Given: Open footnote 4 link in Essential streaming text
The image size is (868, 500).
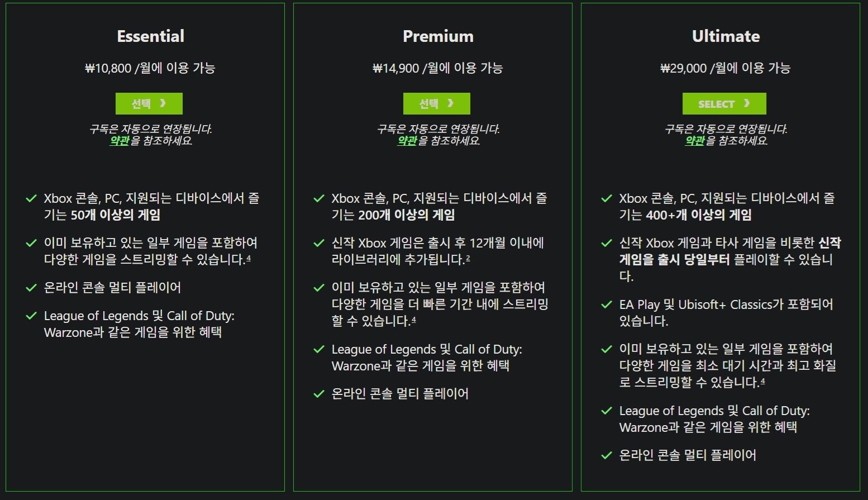Looking at the screenshot, I should point(249,258).
